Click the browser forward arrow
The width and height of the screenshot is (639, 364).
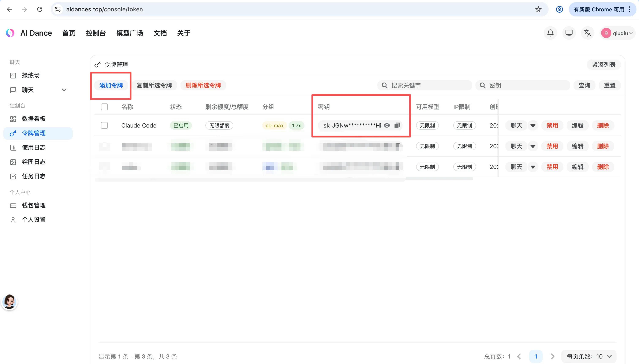(x=25, y=9)
